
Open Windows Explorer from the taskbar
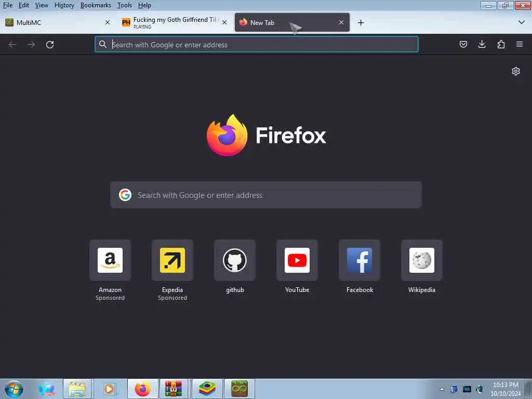tap(77, 389)
